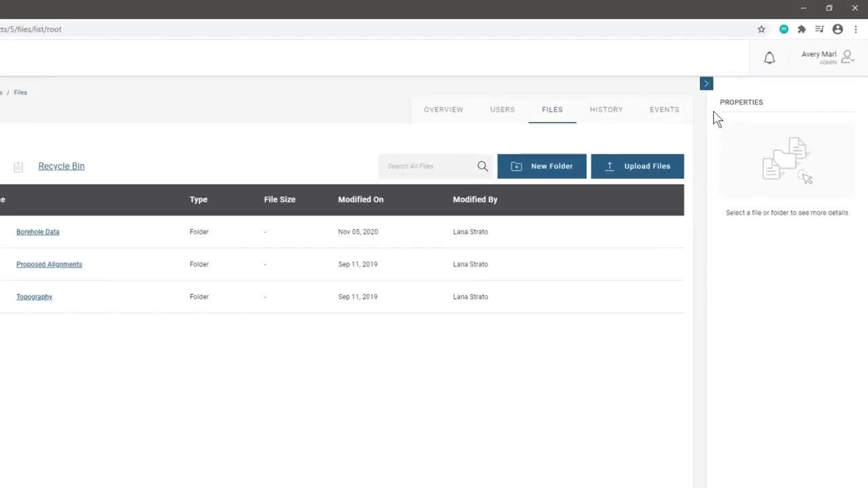Switch to the Overview tab
868x488 pixels.
point(443,109)
